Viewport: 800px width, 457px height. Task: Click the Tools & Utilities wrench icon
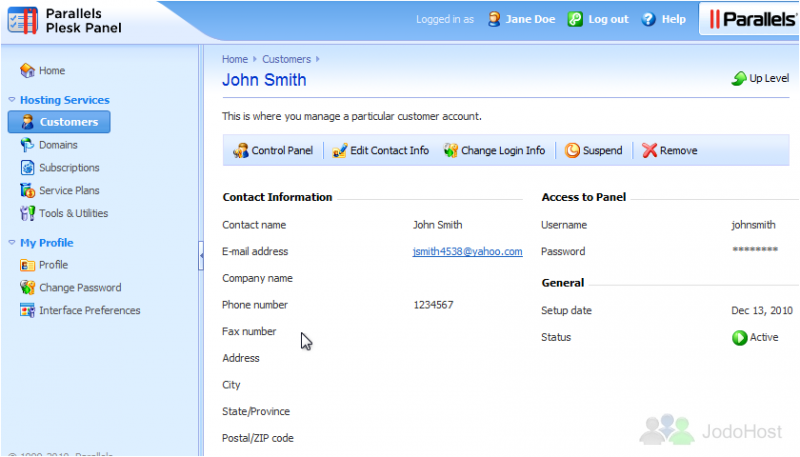[x=27, y=213]
